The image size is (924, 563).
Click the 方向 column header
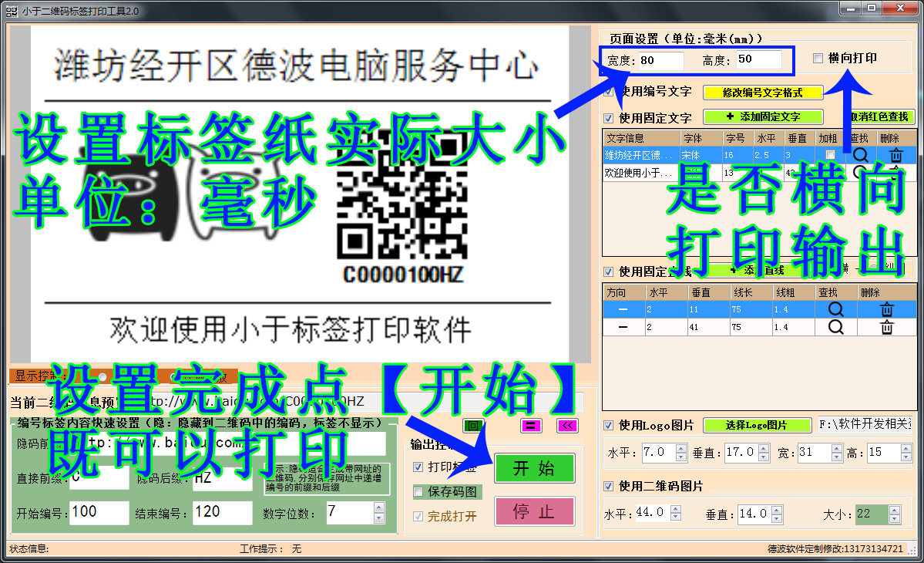pyautogui.click(x=624, y=292)
